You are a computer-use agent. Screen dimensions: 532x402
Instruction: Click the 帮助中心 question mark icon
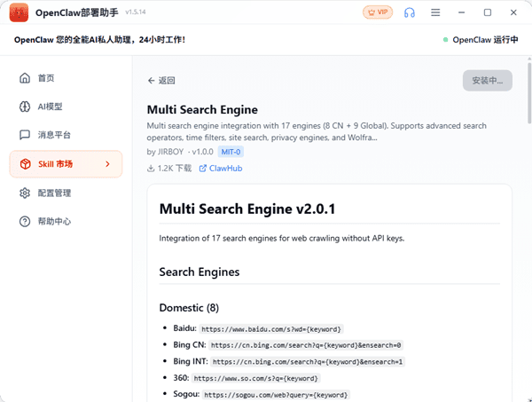pos(25,221)
